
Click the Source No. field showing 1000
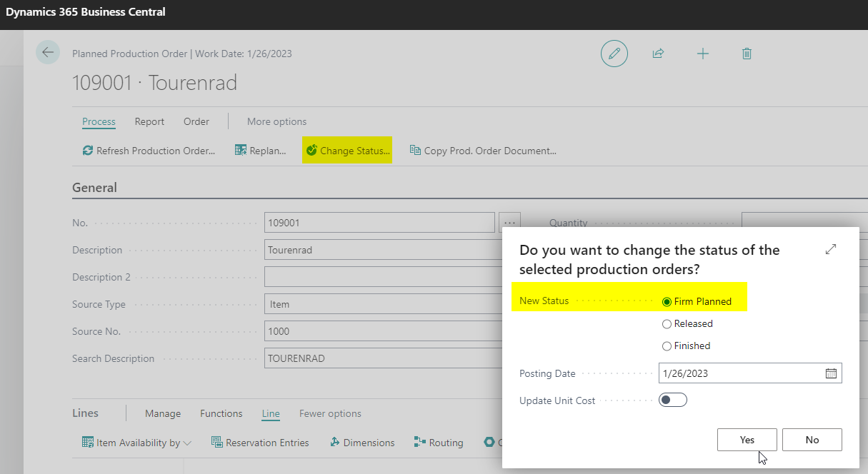tap(384, 331)
